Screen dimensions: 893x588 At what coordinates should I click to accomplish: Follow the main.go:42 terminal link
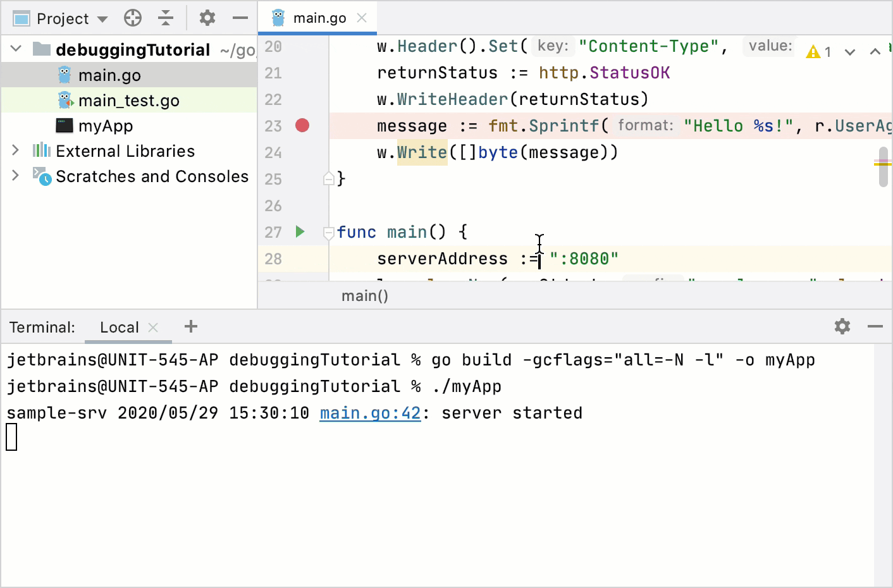pyautogui.click(x=369, y=412)
